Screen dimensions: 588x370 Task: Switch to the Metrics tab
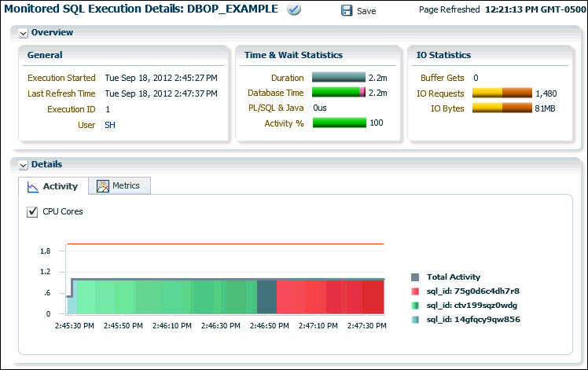pos(119,186)
